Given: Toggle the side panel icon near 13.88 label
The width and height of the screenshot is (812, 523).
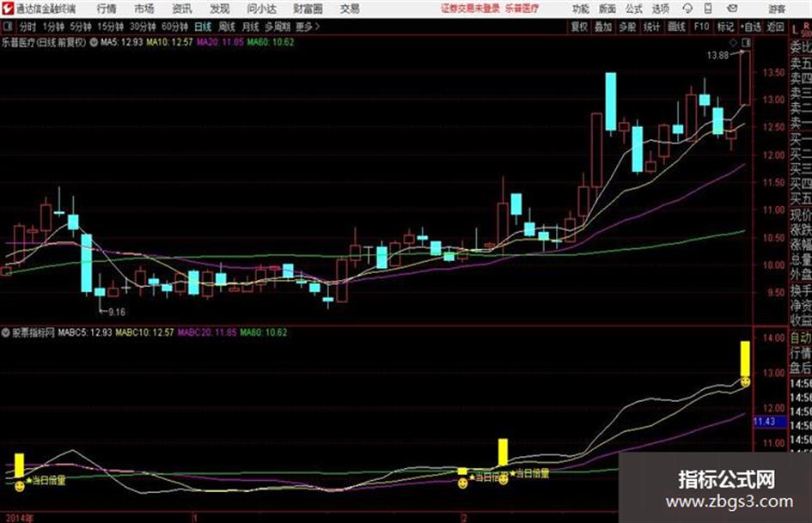Looking at the screenshot, I should click(x=746, y=42).
